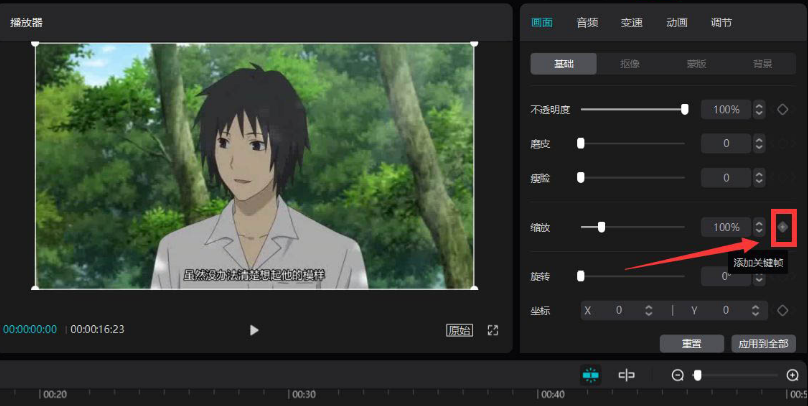Image resolution: width=808 pixels, height=406 pixels.
Task: Click the 播放器 panel title
Action: pyautogui.click(x=26, y=23)
